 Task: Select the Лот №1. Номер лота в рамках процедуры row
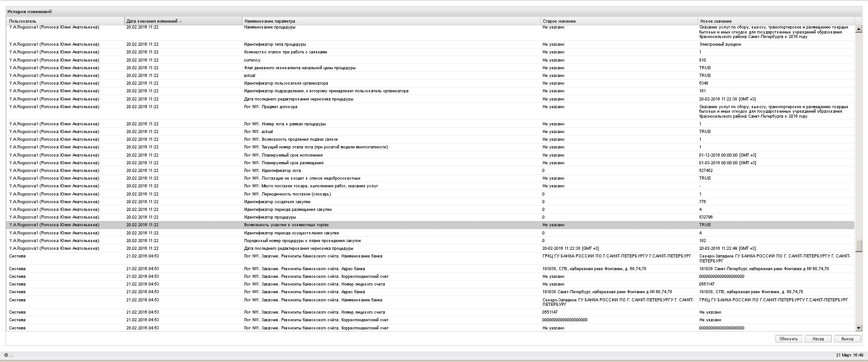click(x=430, y=124)
